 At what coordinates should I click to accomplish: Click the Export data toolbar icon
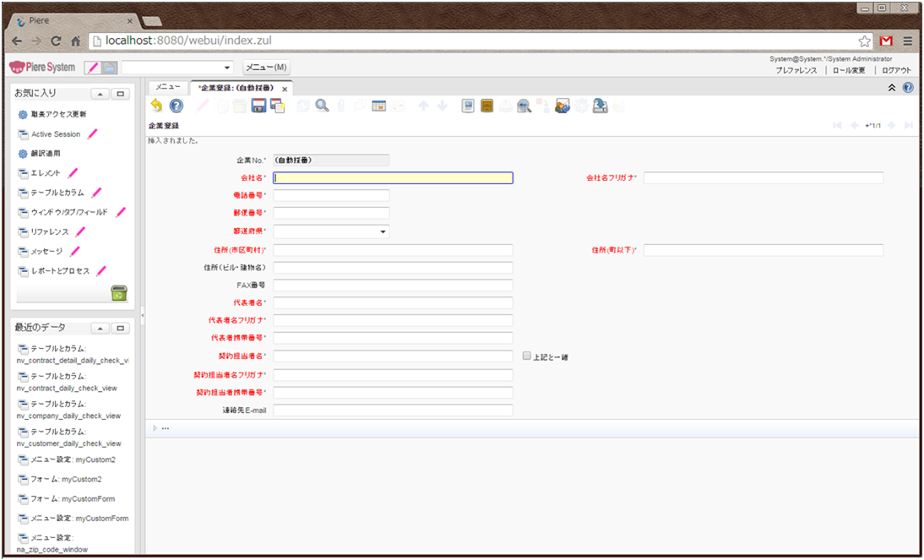coord(600,106)
